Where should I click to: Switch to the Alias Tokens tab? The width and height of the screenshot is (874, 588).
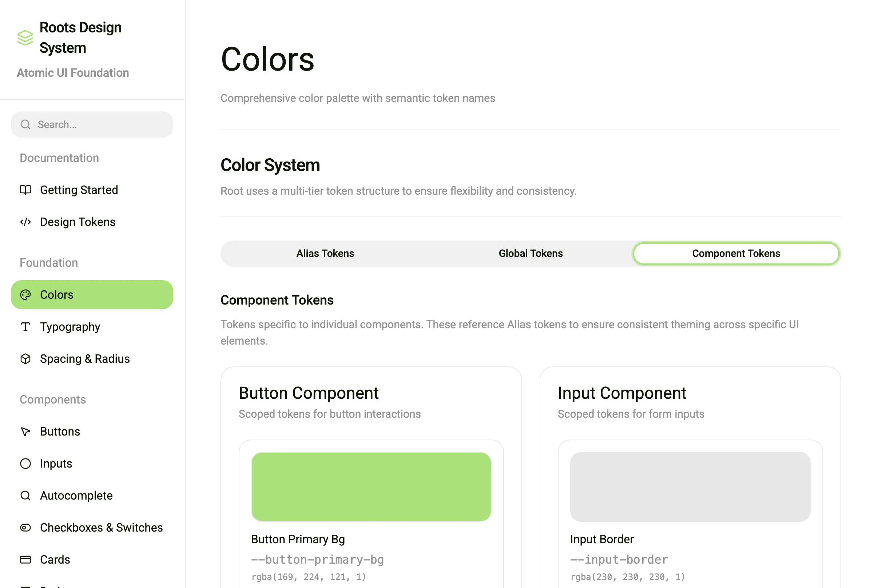[325, 253]
